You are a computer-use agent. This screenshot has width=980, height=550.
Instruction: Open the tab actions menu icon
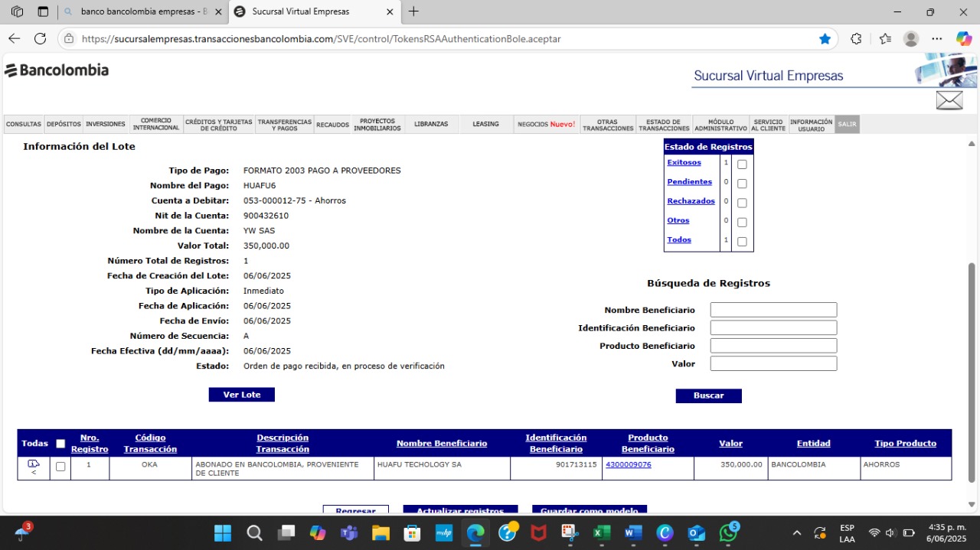pyautogui.click(x=43, y=11)
